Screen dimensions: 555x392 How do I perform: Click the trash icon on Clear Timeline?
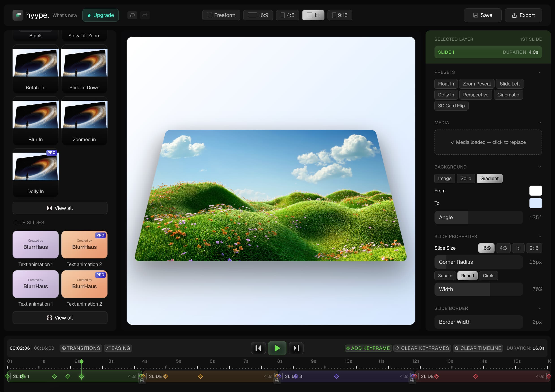point(457,348)
